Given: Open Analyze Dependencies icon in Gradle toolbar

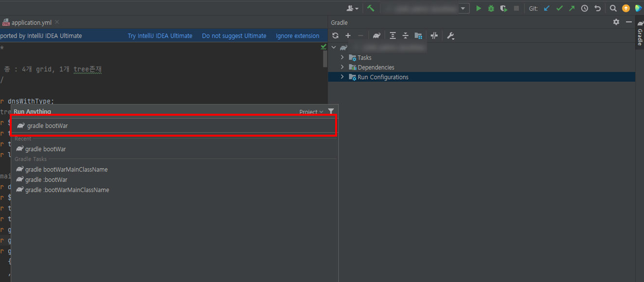Looking at the screenshot, I should 418,35.
